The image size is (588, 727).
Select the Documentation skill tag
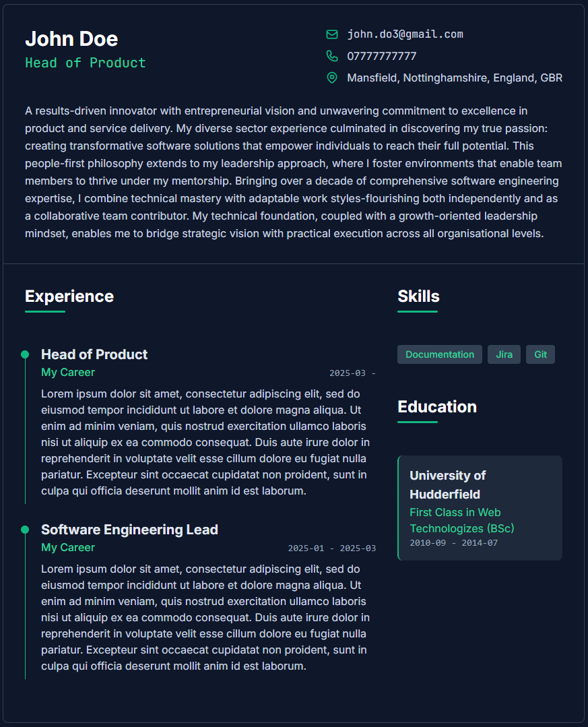coord(440,354)
